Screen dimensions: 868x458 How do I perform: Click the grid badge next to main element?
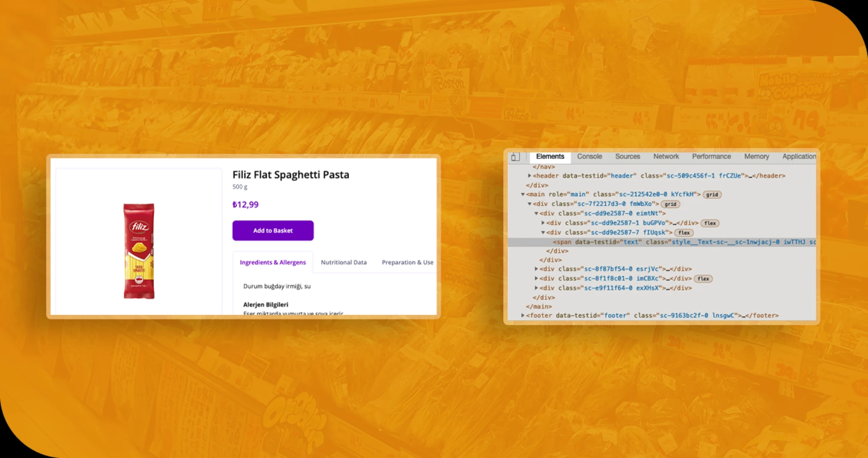[712, 195]
